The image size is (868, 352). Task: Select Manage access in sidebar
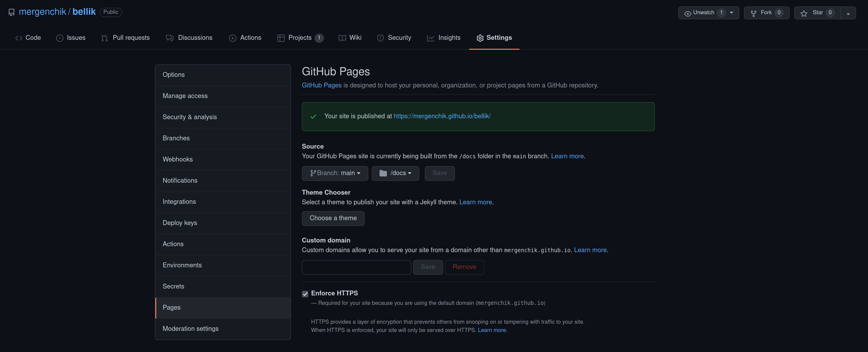[223, 96]
